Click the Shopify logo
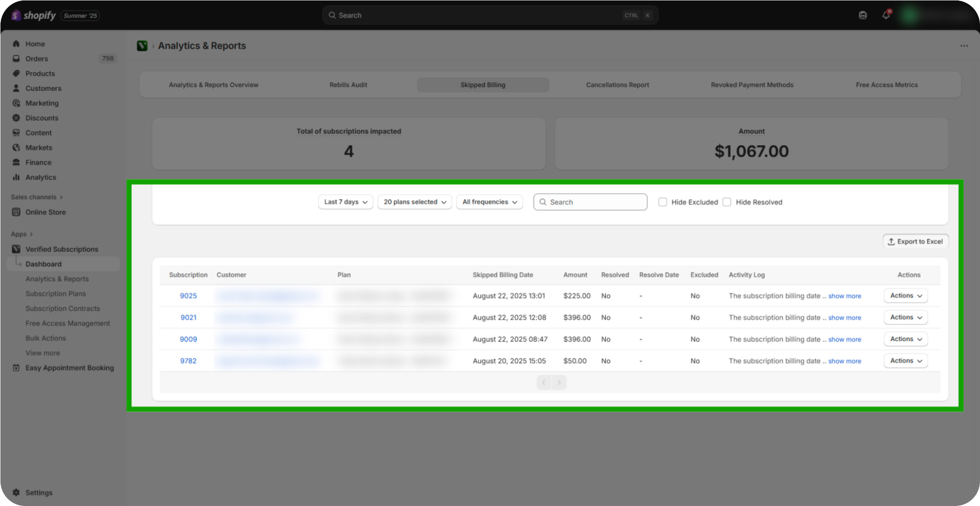This screenshot has width=980, height=506. click(34, 15)
